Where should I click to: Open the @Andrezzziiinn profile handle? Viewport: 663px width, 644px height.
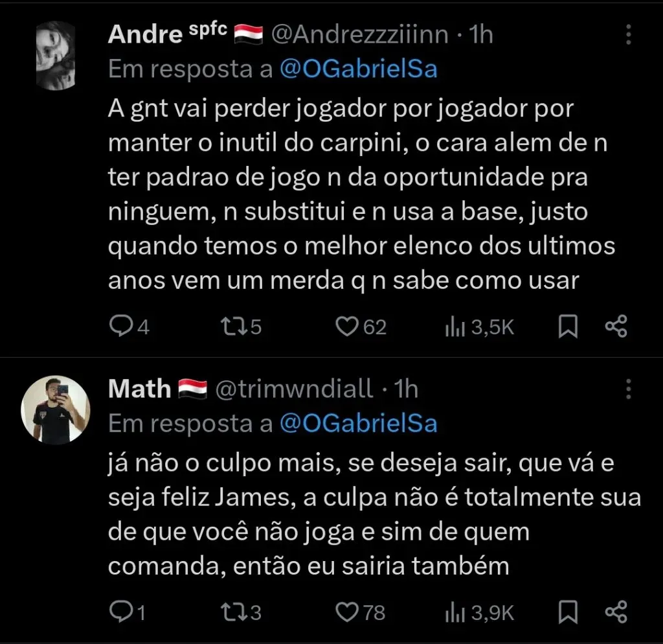[x=361, y=35]
